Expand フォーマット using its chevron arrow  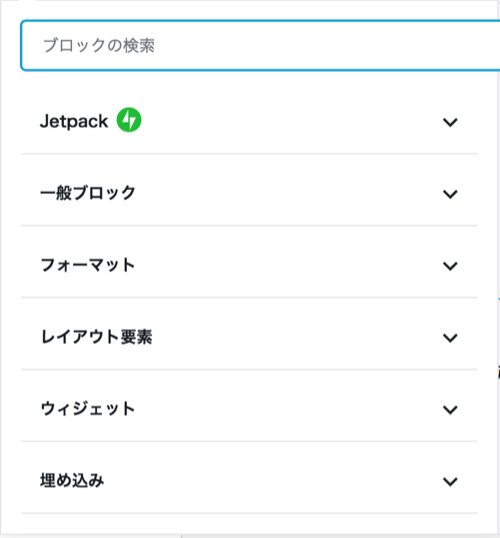coord(450,266)
